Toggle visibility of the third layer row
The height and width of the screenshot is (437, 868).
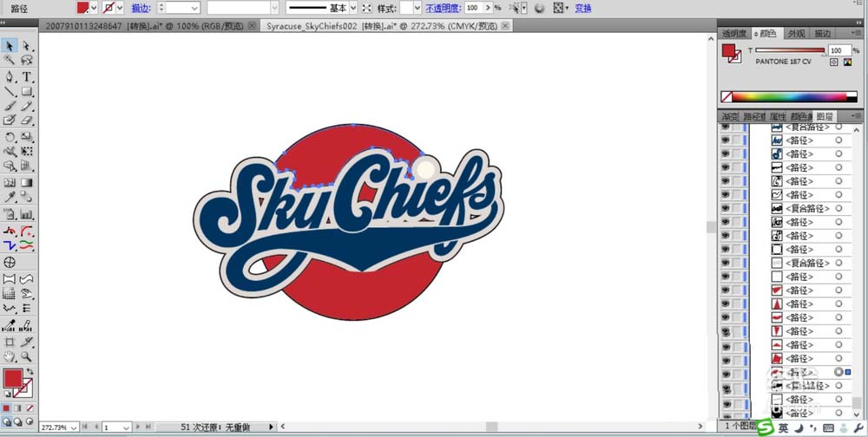click(x=725, y=154)
